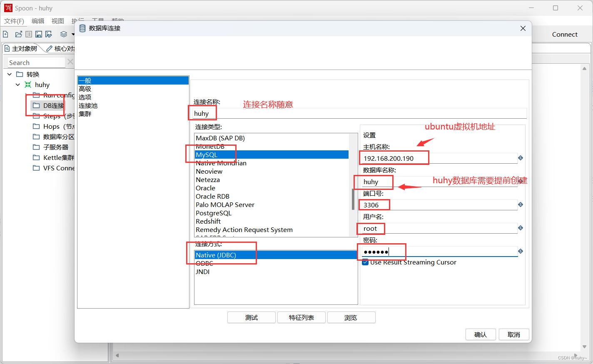Click the perspectives layers icon
Screen dimensions: 593x364
tap(64, 34)
